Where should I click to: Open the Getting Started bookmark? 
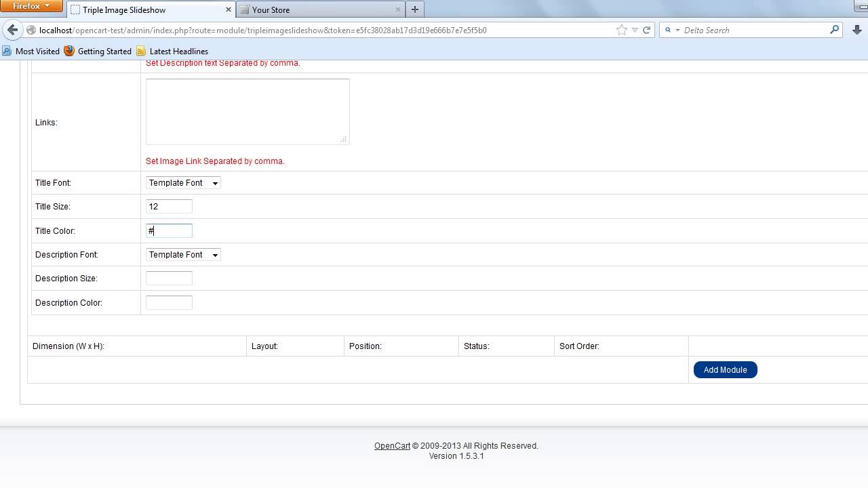click(x=98, y=51)
